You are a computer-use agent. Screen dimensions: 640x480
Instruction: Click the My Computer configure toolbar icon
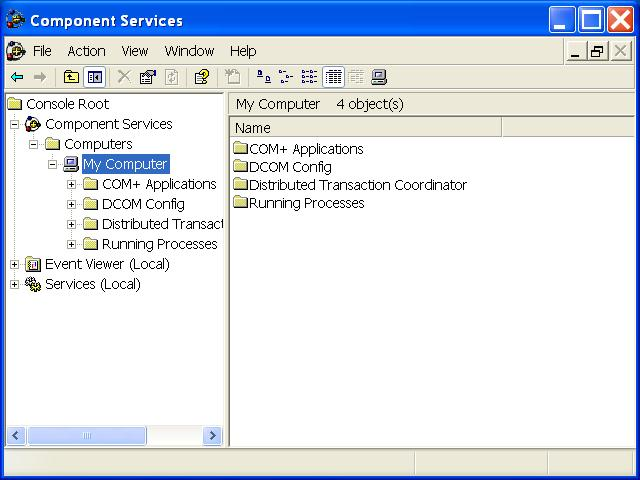[x=379, y=77]
